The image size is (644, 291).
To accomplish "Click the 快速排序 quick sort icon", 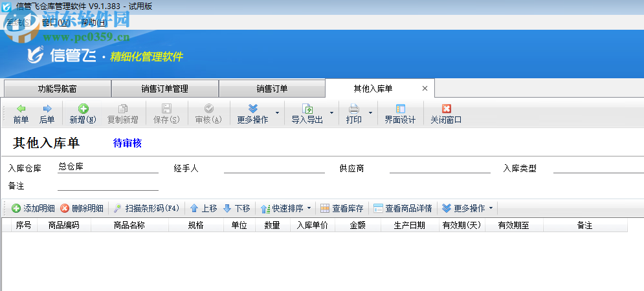I will point(265,208).
